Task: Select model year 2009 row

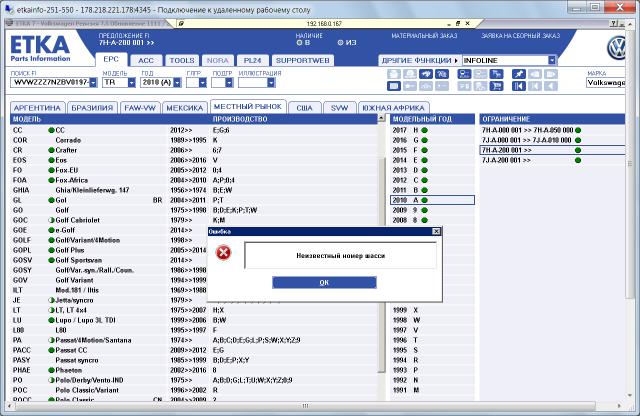Action: [432, 210]
